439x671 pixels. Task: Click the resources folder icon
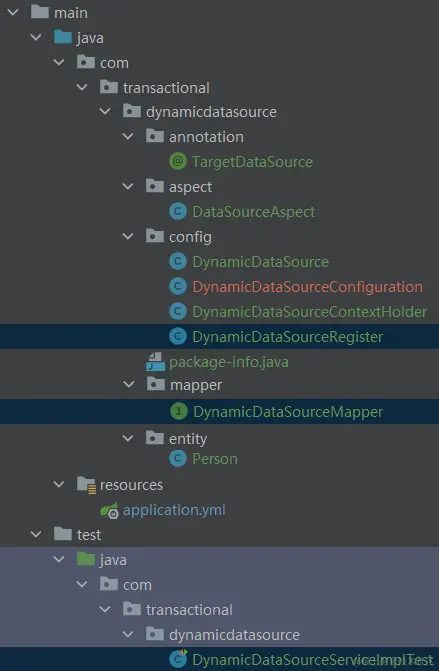86,485
